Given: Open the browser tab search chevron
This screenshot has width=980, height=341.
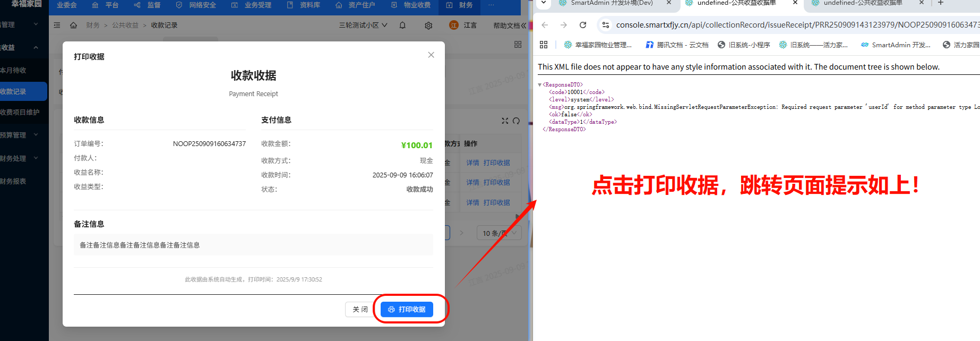Looking at the screenshot, I should 544,3.
